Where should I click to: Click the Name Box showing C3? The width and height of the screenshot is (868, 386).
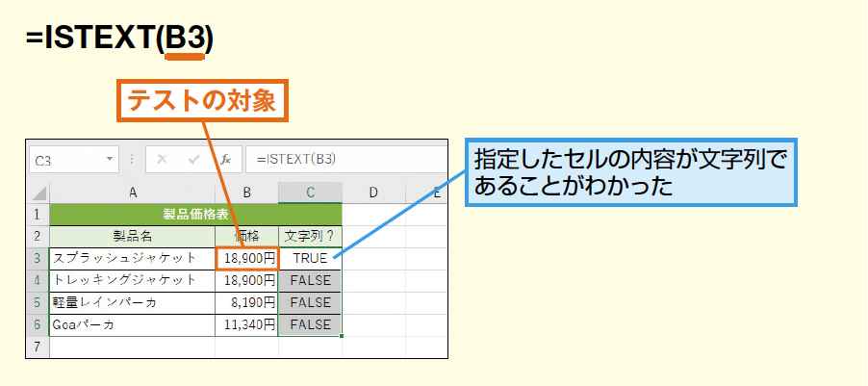coord(65,160)
